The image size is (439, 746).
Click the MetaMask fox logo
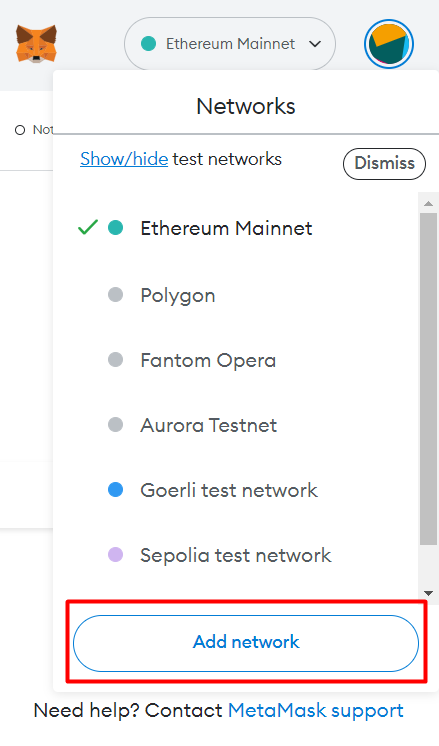pos(36,44)
